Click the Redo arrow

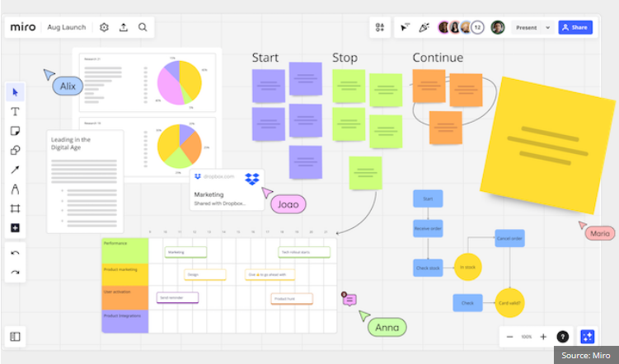click(15, 272)
